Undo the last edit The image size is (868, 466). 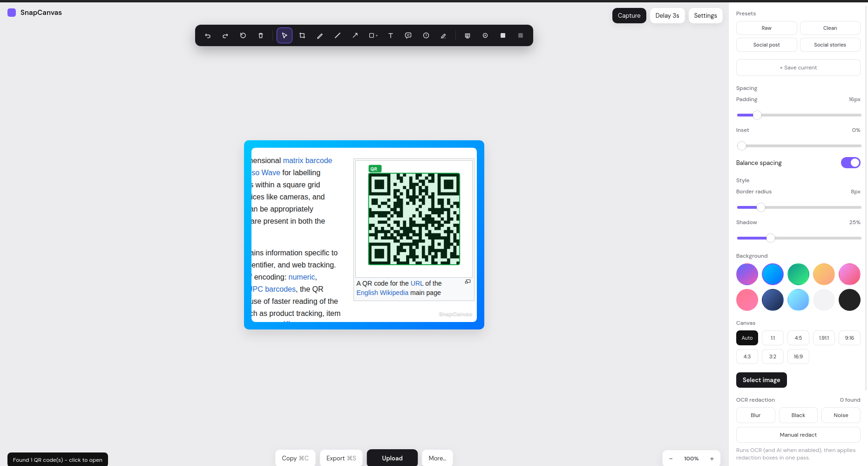coord(208,35)
